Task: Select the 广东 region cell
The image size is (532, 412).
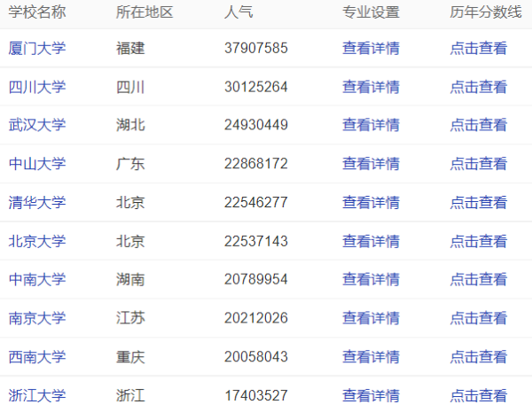Action: pyautogui.click(x=130, y=164)
